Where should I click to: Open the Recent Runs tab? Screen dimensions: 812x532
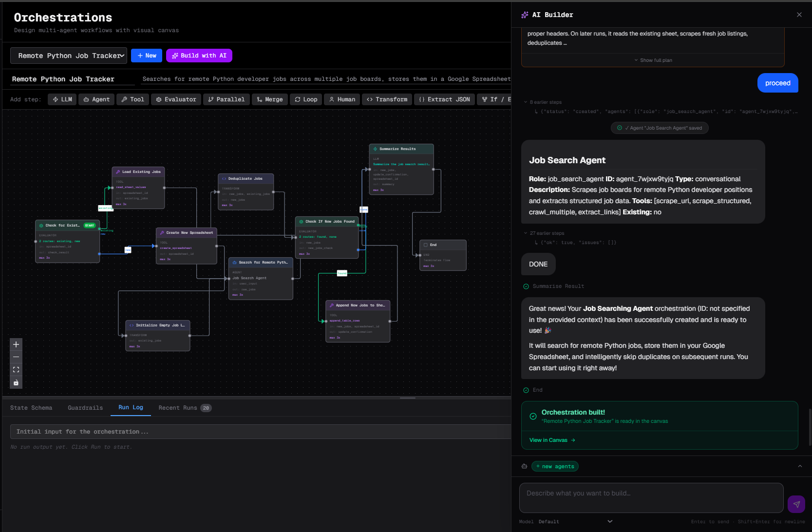tap(185, 408)
